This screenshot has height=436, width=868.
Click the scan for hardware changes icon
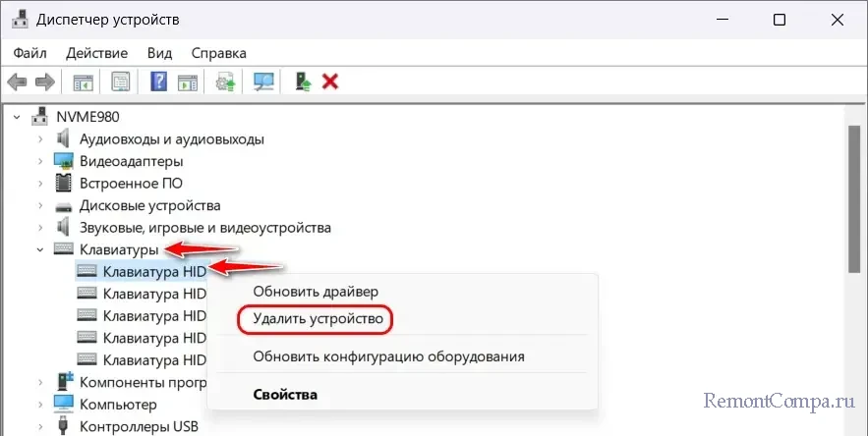[263, 82]
